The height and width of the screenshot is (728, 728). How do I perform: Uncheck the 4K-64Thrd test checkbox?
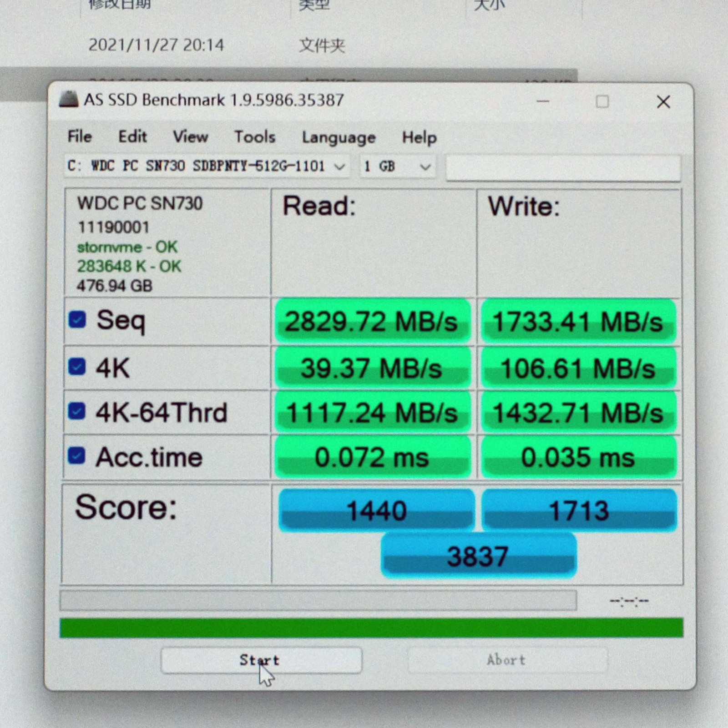pyautogui.click(x=76, y=411)
